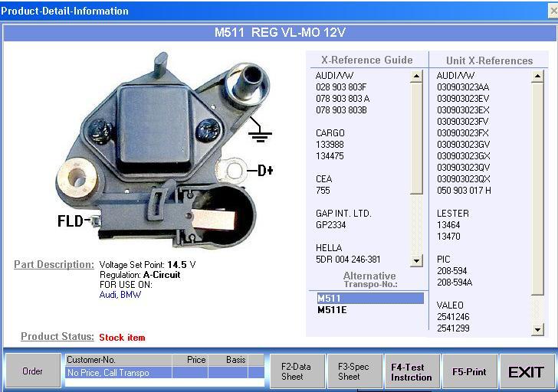Select LESTER reference 13470

[448, 237]
